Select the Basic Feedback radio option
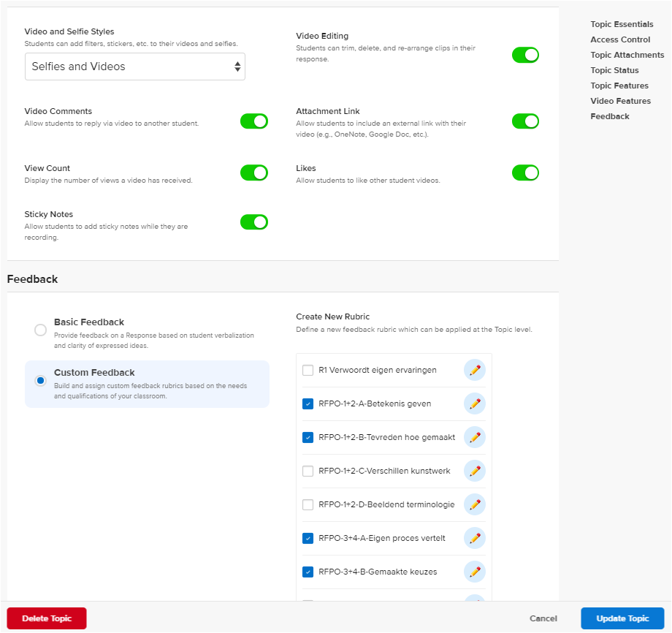672x633 pixels. point(41,330)
